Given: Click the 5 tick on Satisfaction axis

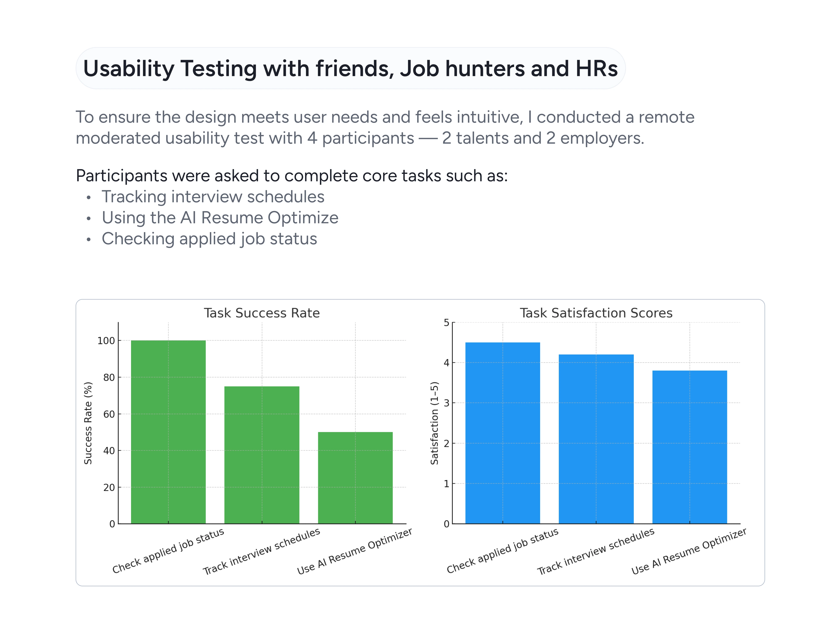Looking at the screenshot, I should point(446,323).
